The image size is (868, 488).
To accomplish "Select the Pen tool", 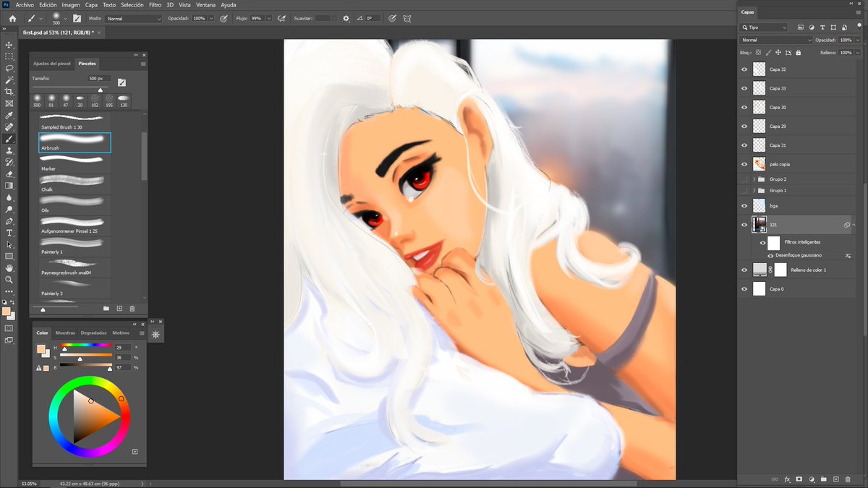I will pos(9,221).
